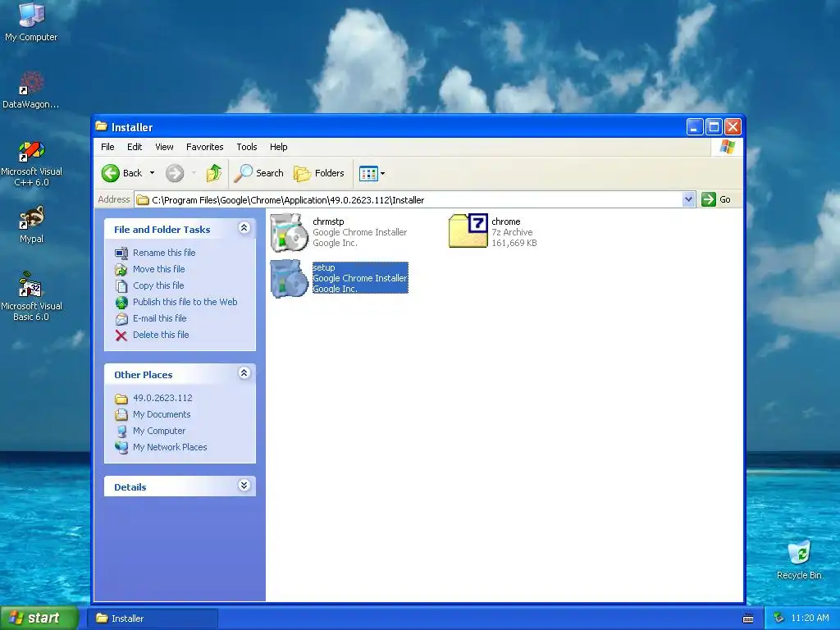Viewport: 840px width, 630px height.
Task: Expand the Details panel
Action: 244,486
